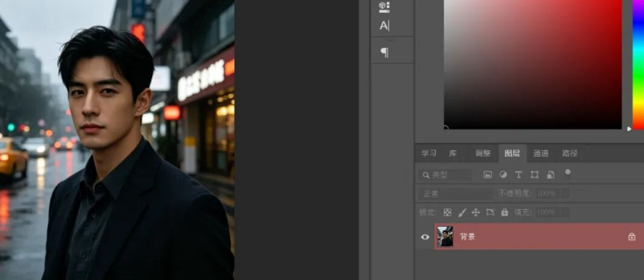Open the Paragraph panel icon (¶)

point(384,52)
